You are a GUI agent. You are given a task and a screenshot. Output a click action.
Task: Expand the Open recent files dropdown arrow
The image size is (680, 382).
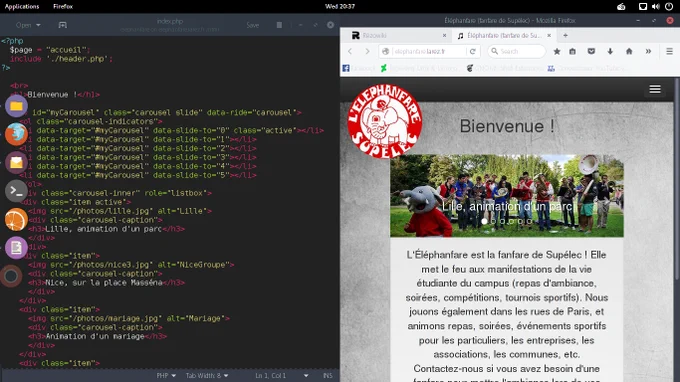point(38,25)
